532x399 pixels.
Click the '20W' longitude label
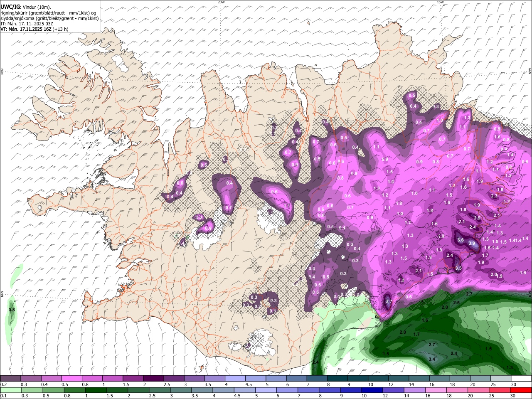tap(221, 2)
